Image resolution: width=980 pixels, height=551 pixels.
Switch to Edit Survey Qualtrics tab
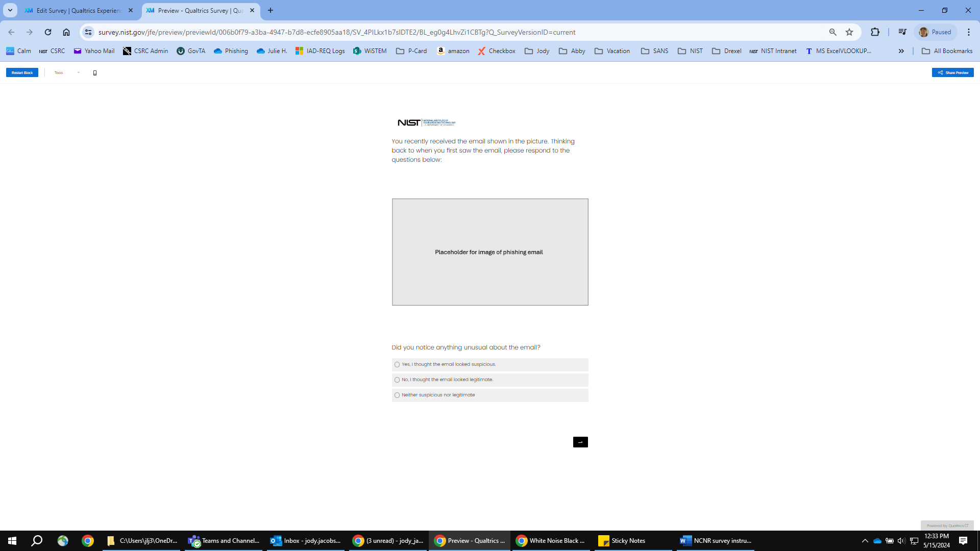click(78, 10)
